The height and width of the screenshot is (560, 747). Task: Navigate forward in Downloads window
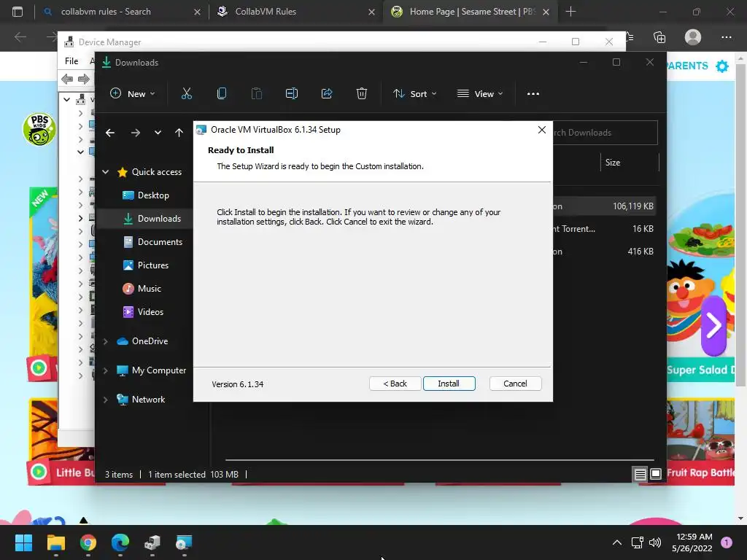click(135, 133)
